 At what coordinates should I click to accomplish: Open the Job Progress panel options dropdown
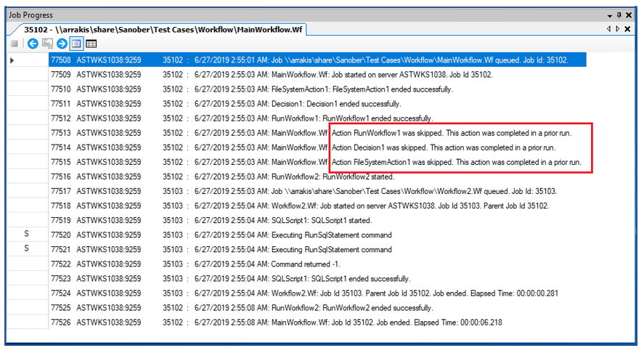click(x=608, y=15)
